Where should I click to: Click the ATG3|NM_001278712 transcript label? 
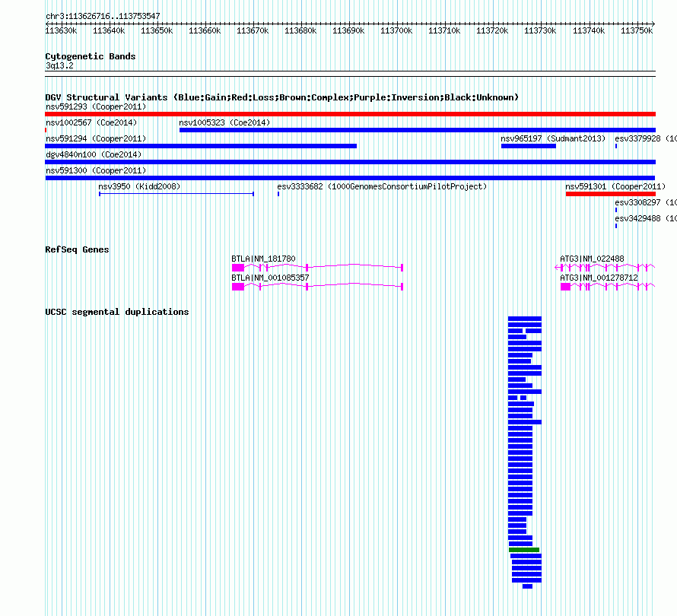tap(599, 278)
